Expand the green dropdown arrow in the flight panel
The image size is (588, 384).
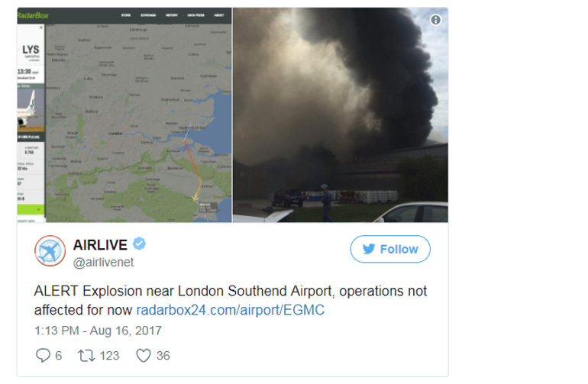coord(39,209)
